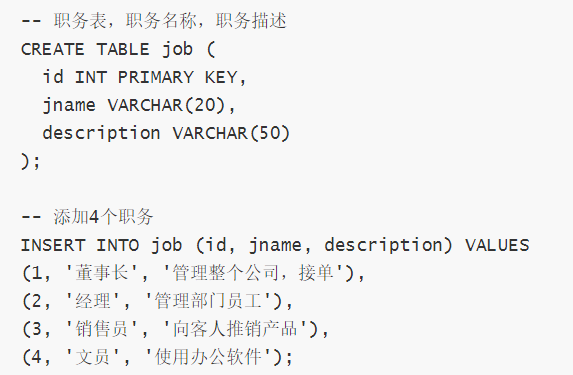Click the comment 职务表，职务名称，职务描述

[153, 21]
